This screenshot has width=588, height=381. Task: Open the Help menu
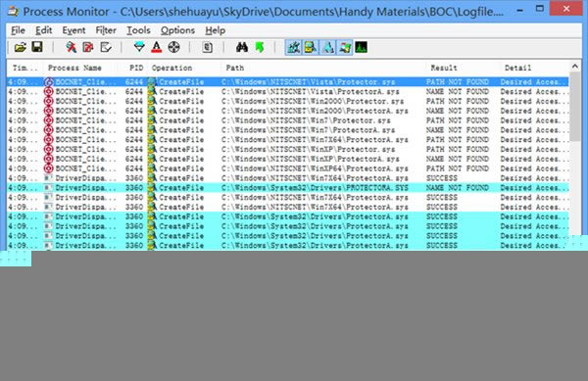click(216, 30)
